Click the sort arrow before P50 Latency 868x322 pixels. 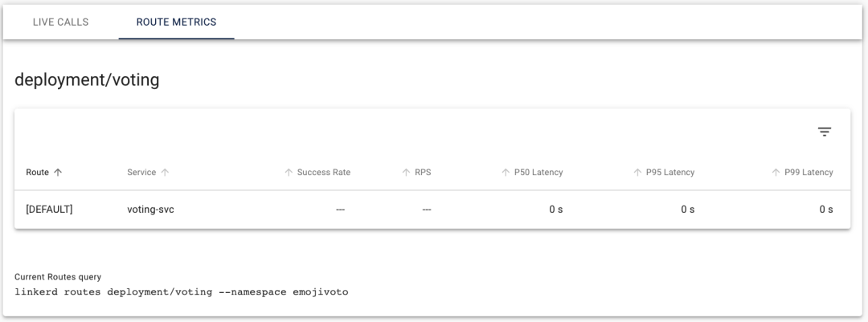[506, 172]
